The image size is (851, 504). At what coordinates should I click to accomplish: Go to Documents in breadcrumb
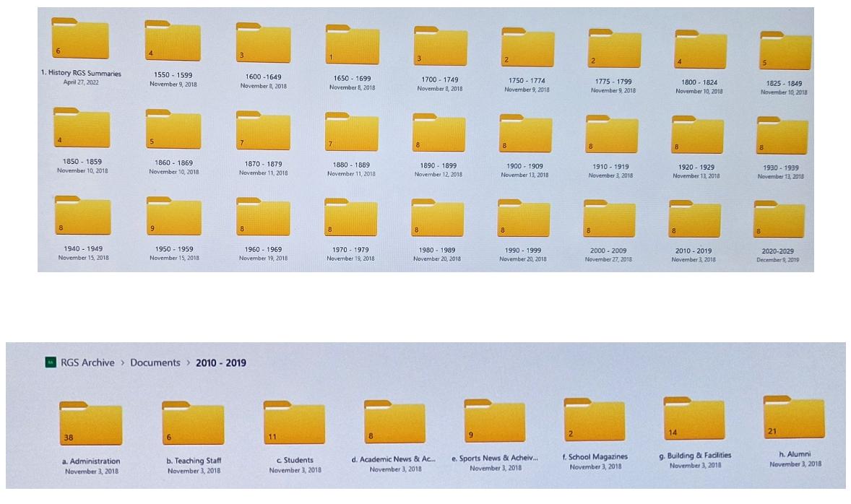[x=155, y=362]
